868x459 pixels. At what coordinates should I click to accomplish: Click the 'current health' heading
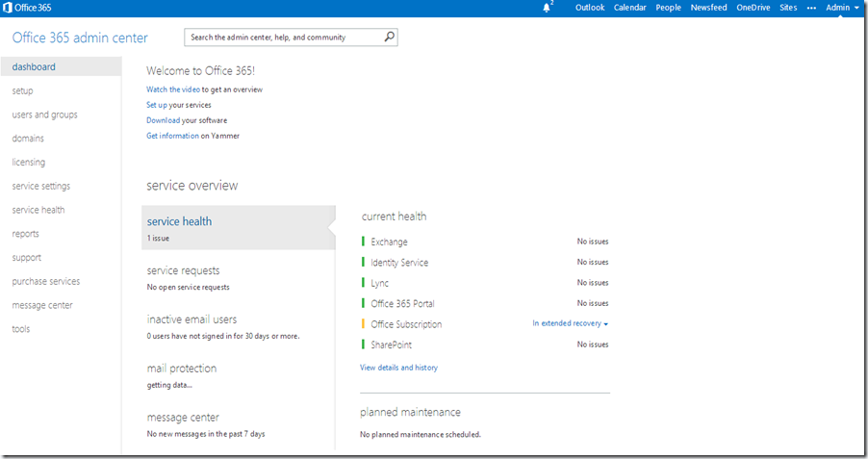pos(395,217)
